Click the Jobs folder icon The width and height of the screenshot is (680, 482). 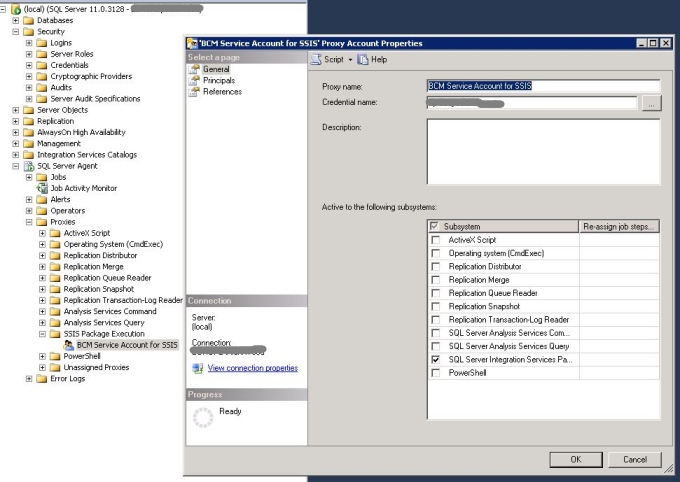coord(42,177)
